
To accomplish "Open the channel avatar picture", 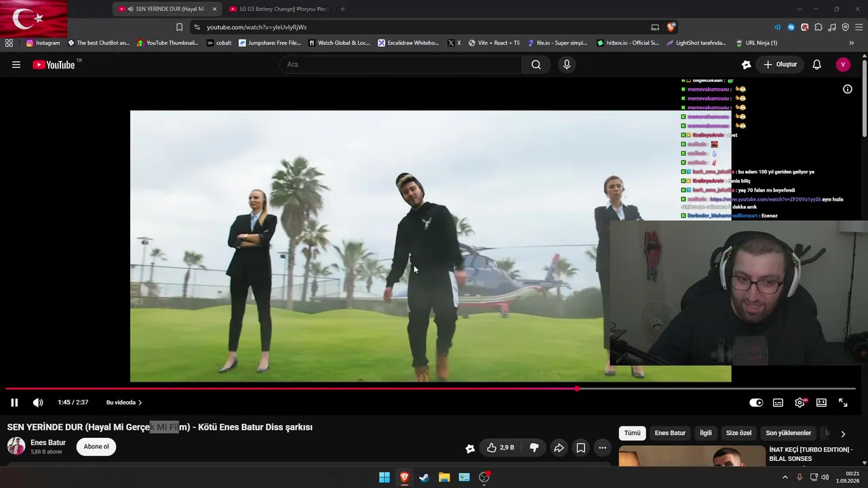I will tap(16, 446).
